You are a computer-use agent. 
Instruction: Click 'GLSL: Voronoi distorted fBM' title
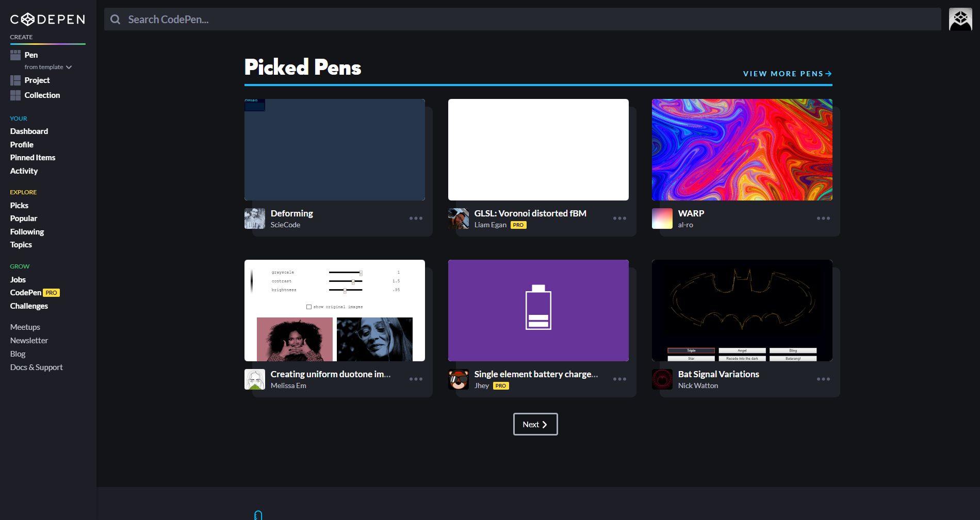(530, 213)
